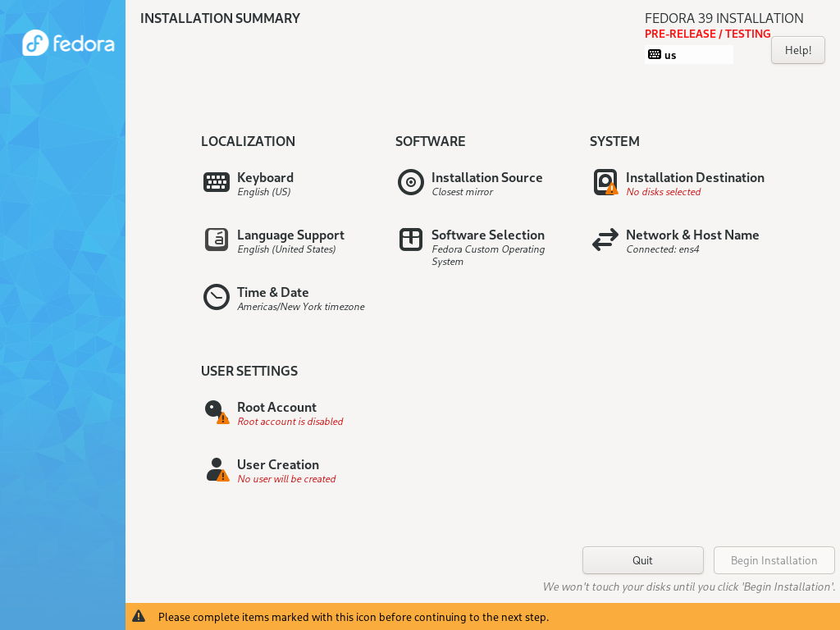Click the Keyboard layout icon
Screen dimensions: 840x630
217,182
